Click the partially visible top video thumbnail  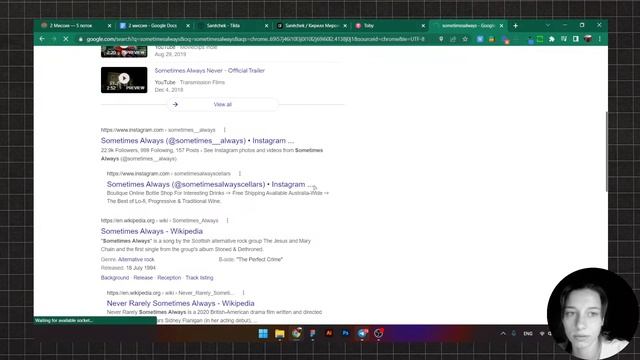pyautogui.click(x=124, y=51)
